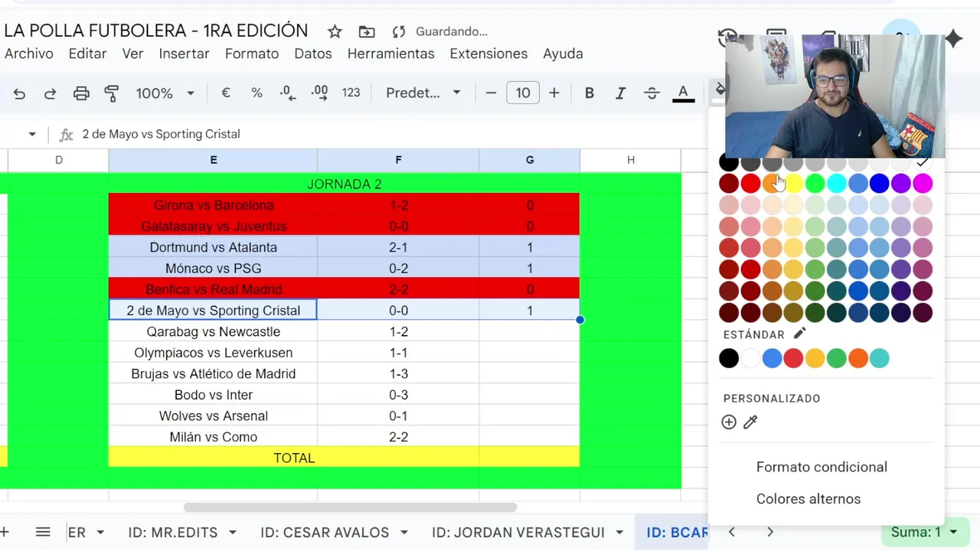980x551 pixels.
Task: Select column E header
Action: click(x=213, y=160)
